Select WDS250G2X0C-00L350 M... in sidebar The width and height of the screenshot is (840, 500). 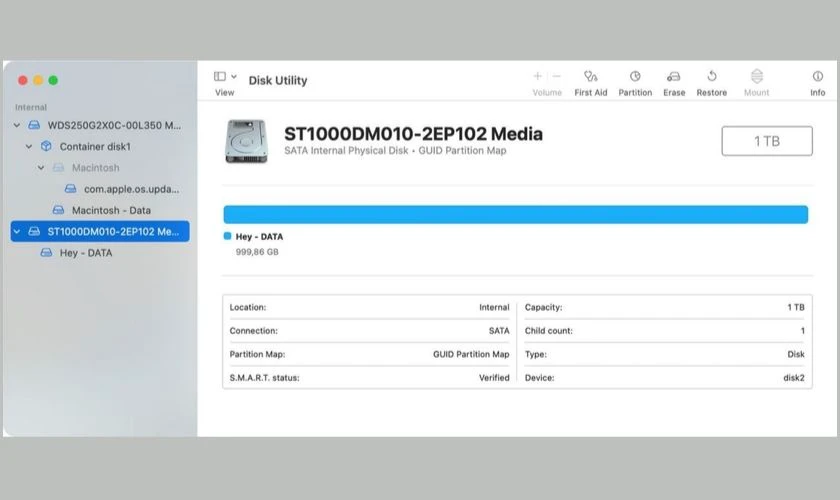(100, 125)
